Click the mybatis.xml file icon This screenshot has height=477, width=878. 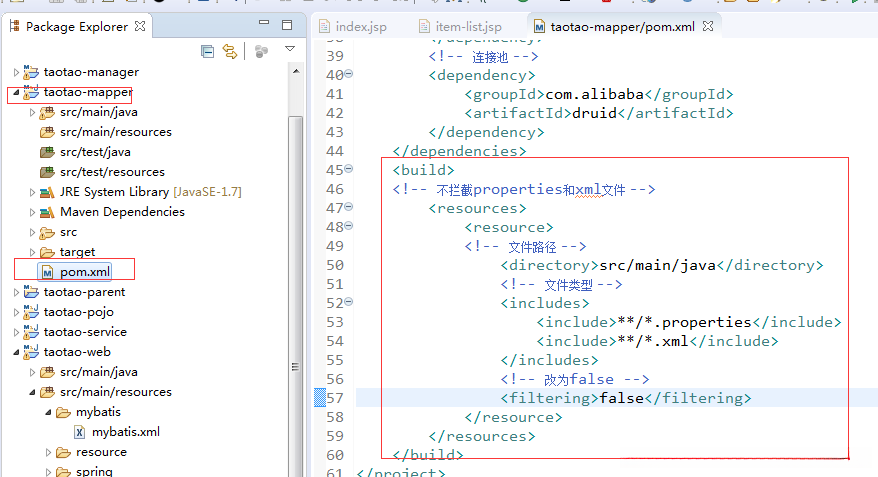[80, 432]
